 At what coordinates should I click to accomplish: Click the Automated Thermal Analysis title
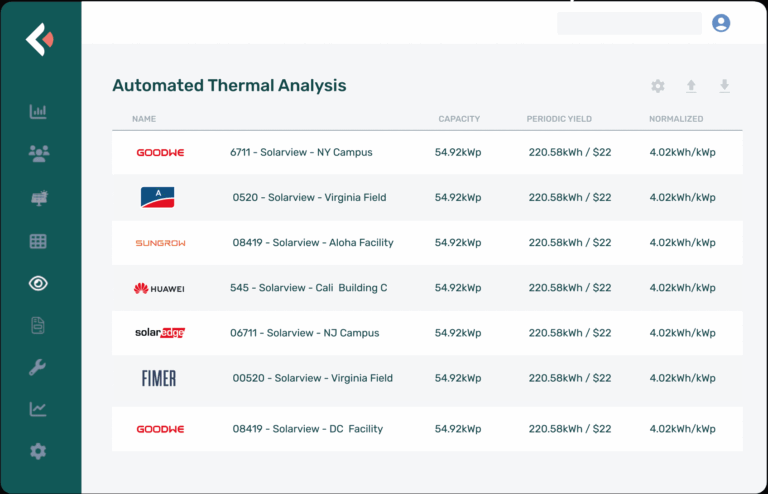(229, 86)
